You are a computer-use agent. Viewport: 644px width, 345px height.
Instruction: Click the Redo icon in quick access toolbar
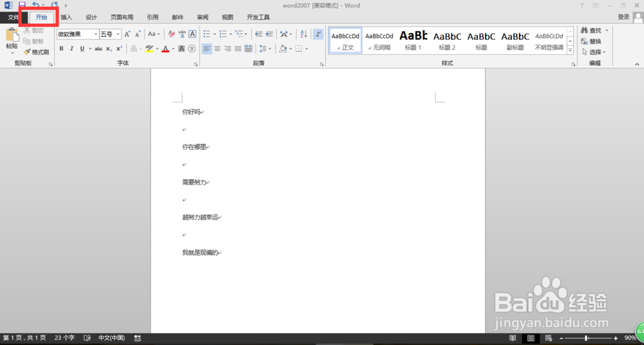point(55,5)
